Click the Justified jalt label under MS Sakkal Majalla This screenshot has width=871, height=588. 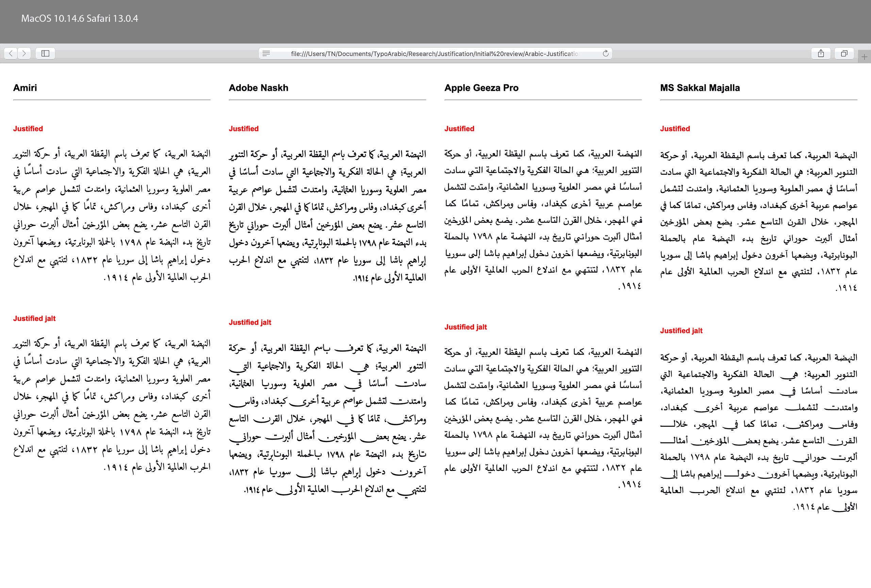point(681,330)
